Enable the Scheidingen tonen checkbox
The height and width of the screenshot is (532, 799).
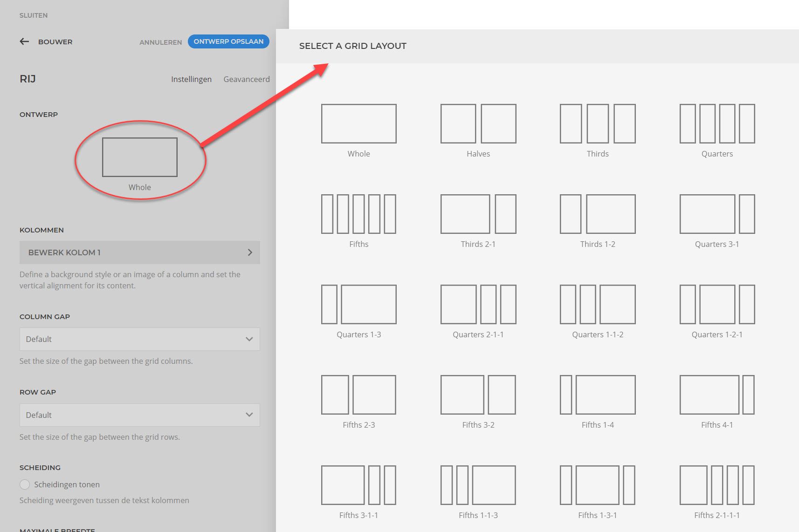25,484
